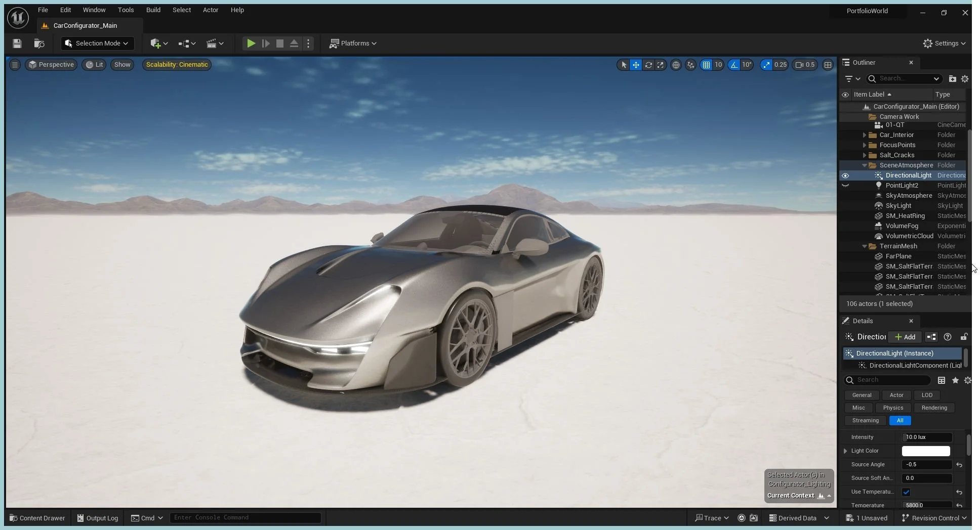Open the viewport hamburger options menu

click(x=15, y=65)
